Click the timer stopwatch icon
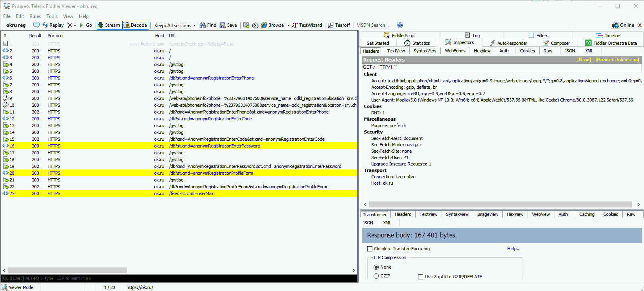Screen dimensions: 644x291 [255, 25]
